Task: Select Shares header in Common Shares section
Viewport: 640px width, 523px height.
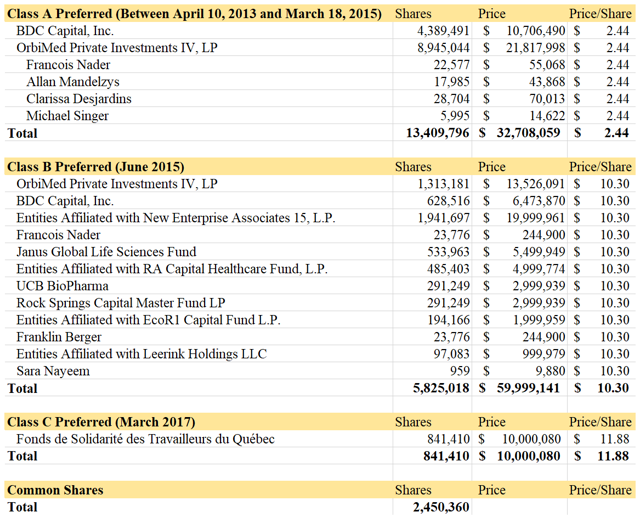Action: point(413,490)
